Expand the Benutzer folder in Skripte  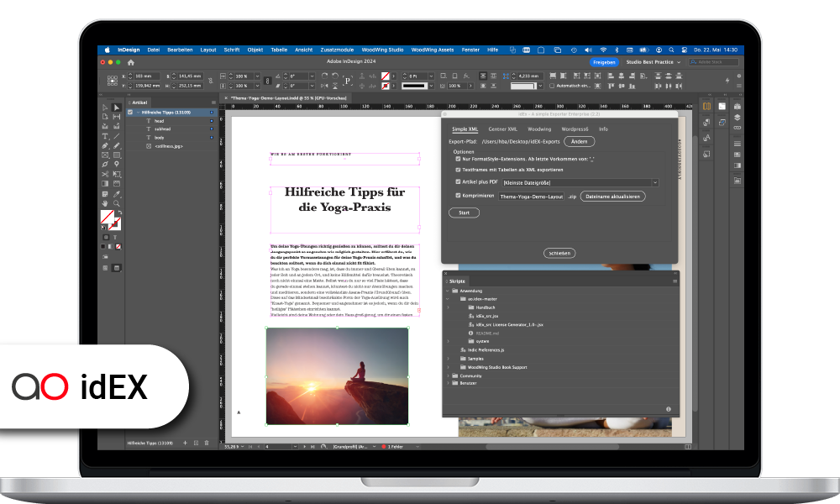(x=448, y=383)
